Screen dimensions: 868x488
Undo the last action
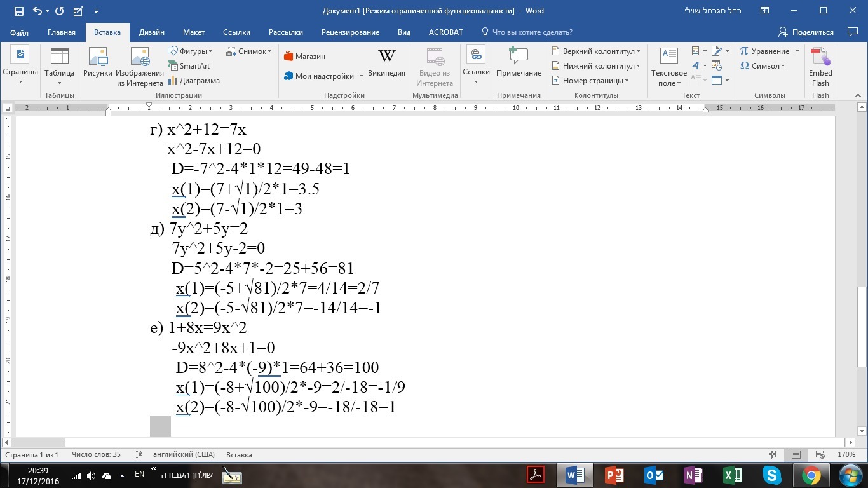coord(37,11)
